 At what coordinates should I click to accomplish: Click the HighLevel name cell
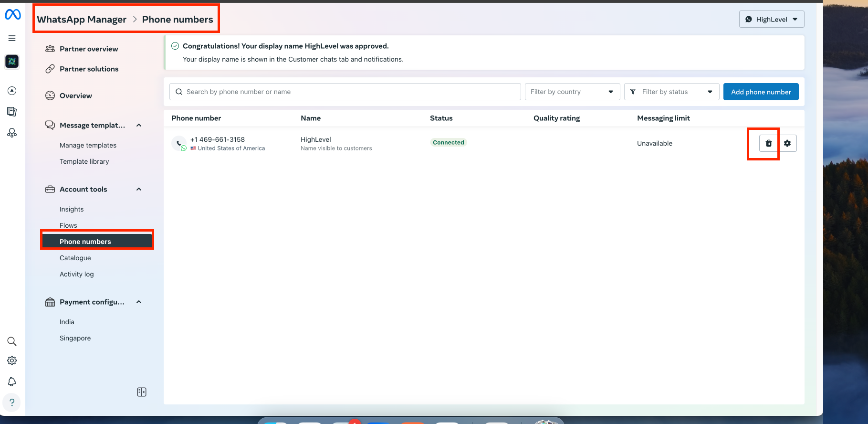click(316, 139)
